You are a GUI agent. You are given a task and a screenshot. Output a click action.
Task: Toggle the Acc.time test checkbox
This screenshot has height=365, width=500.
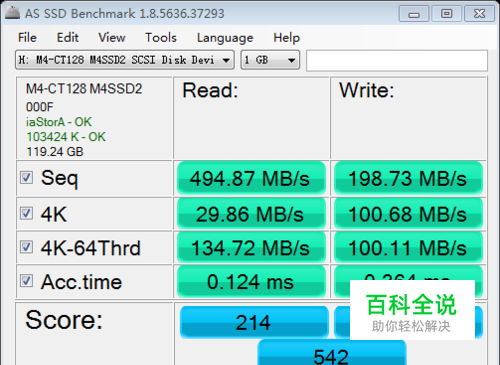[x=26, y=281]
